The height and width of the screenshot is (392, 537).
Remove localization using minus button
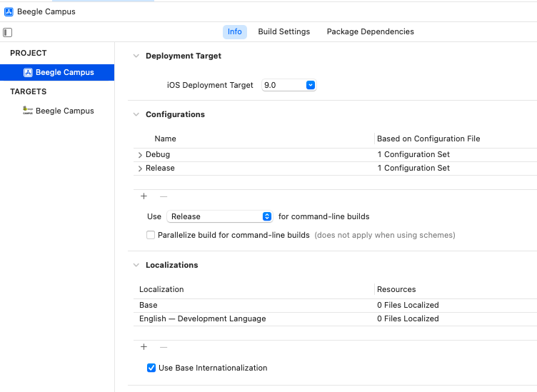pos(164,347)
